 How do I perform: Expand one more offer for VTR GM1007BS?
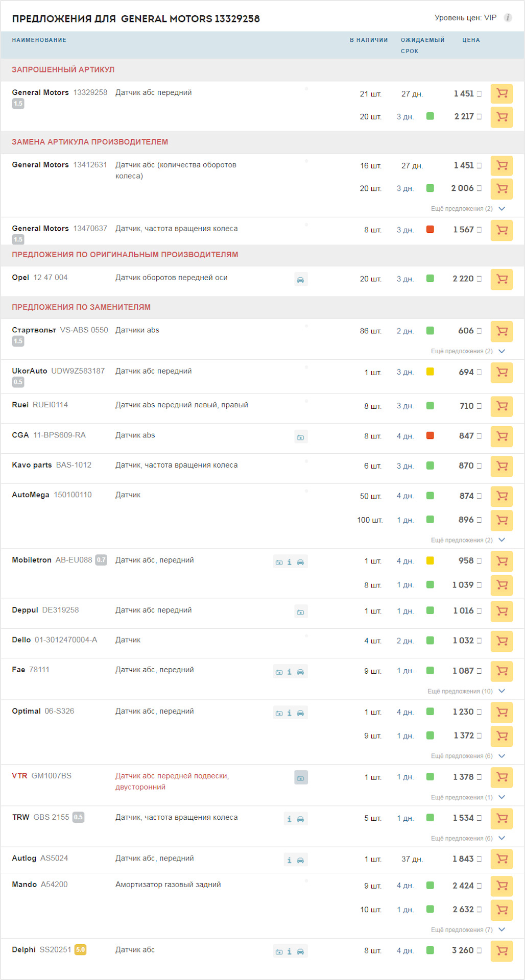click(x=468, y=797)
